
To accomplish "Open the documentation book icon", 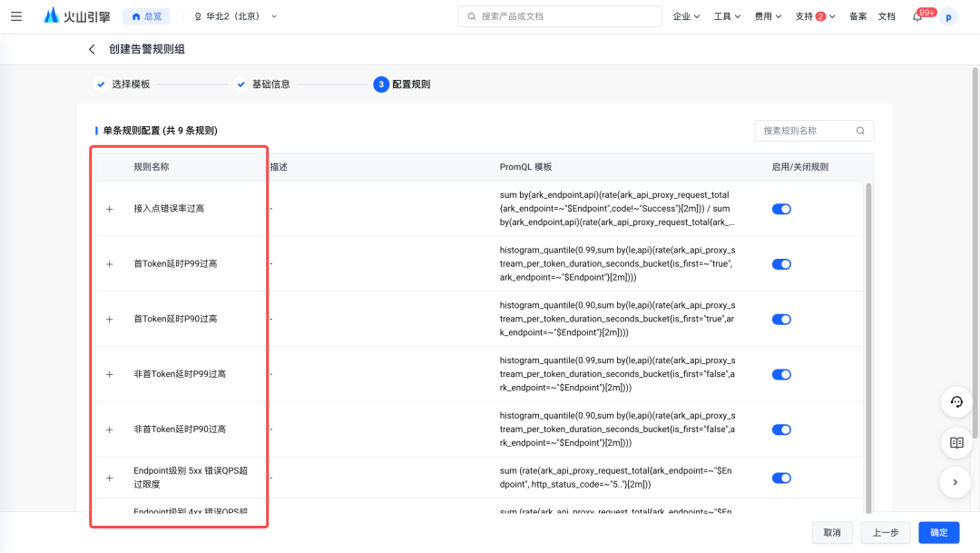I will [956, 443].
